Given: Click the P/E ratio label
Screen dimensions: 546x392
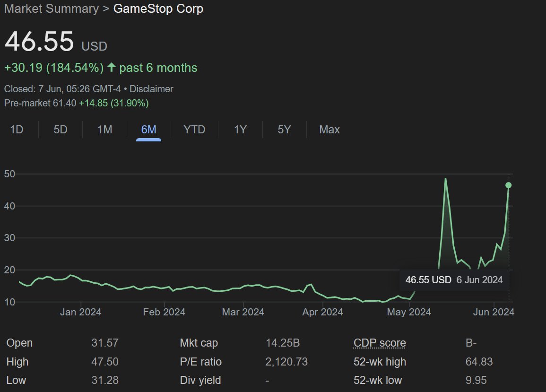Looking at the screenshot, I should click(x=200, y=362).
